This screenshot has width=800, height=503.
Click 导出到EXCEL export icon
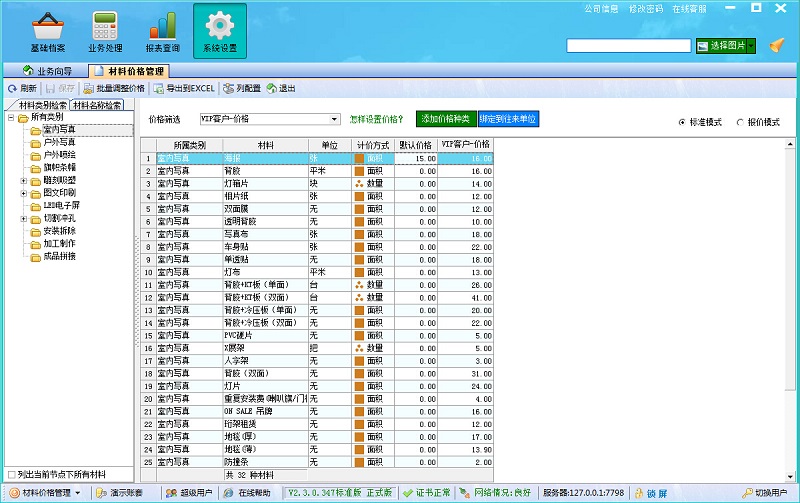[158, 88]
